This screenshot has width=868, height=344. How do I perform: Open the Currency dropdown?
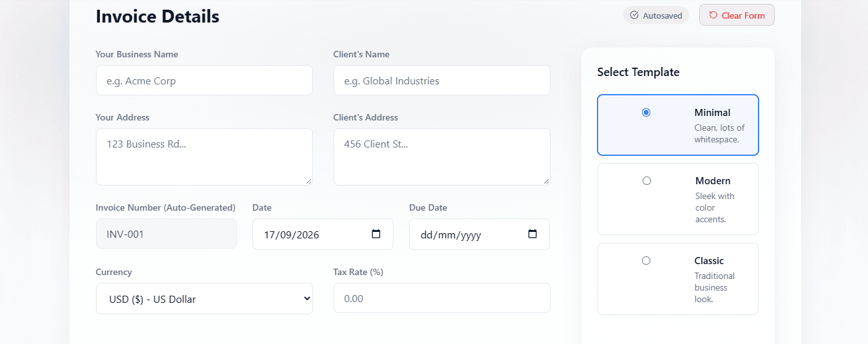coord(204,299)
